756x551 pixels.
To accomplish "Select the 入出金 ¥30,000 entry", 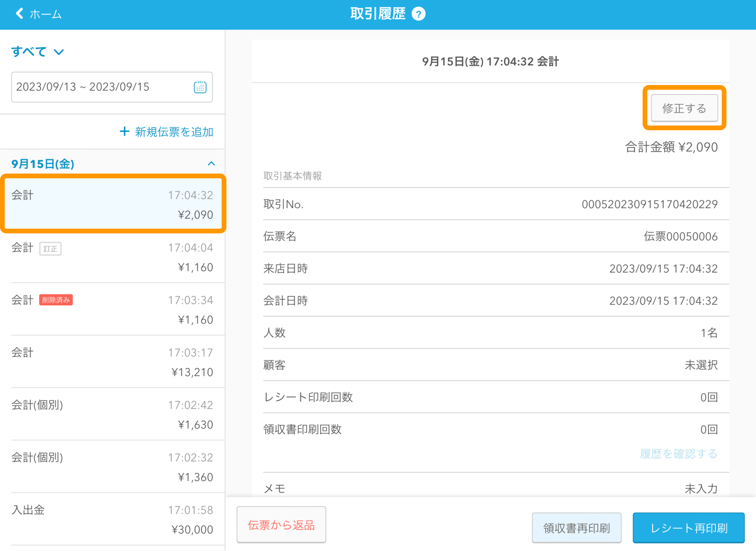I will [113, 520].
